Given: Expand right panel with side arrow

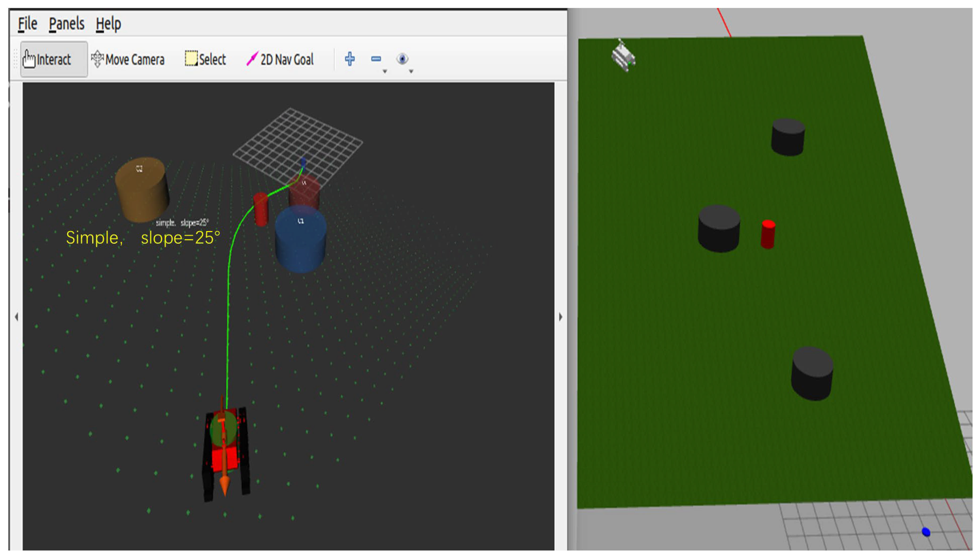Looking at the screenshot, I should click(560, 317).
